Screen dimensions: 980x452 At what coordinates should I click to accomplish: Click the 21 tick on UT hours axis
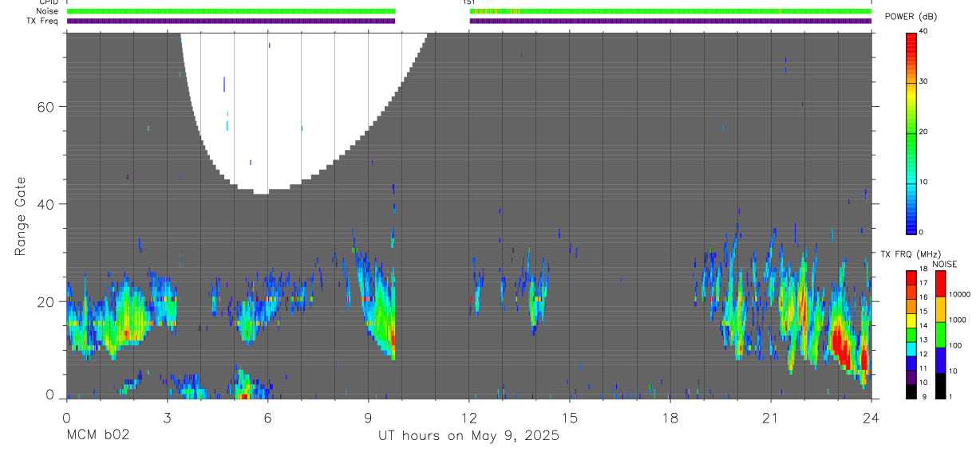tap(770, 417)
